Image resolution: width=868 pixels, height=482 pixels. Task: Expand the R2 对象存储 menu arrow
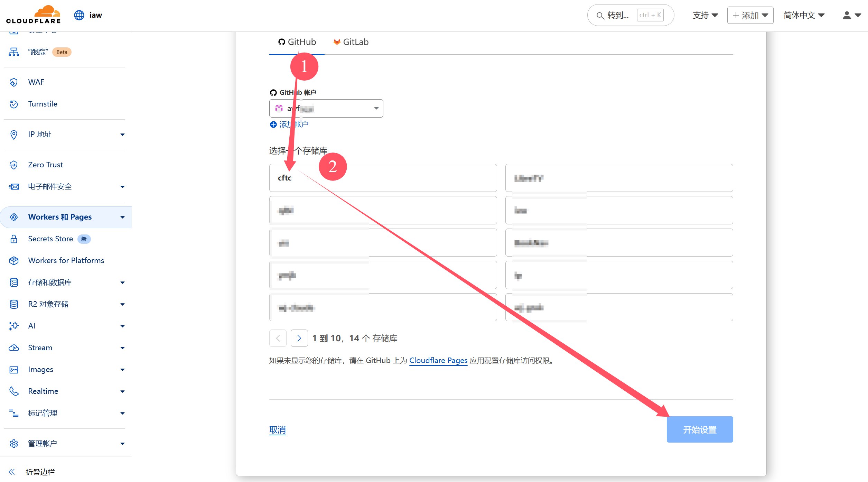(x=122, y=304)
